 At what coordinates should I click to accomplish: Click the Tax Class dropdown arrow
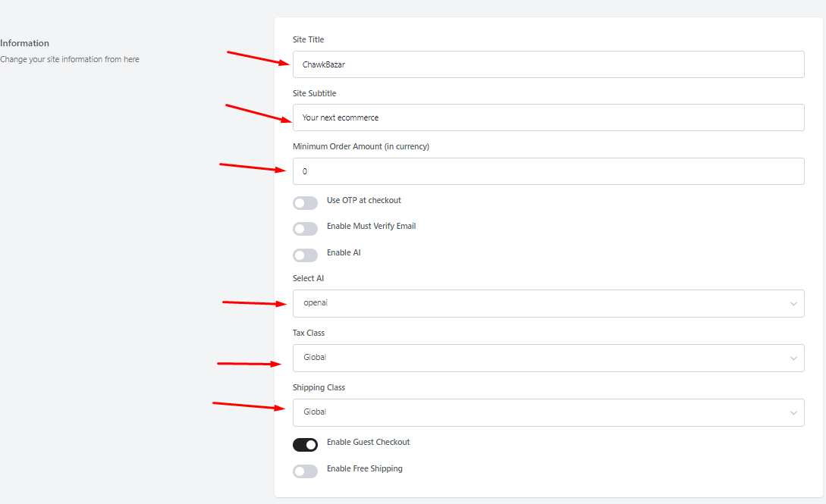(x=794, y=358)
